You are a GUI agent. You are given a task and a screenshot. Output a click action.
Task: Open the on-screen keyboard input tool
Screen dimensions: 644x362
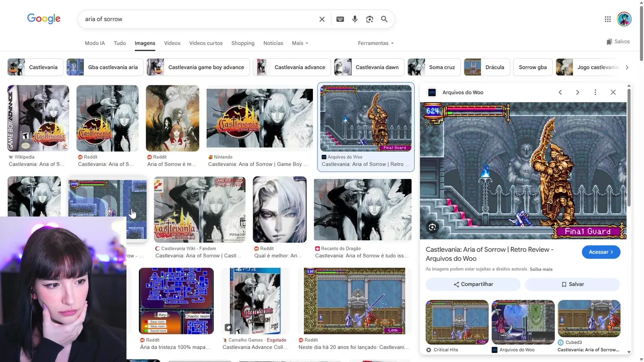tap(340, 19)
